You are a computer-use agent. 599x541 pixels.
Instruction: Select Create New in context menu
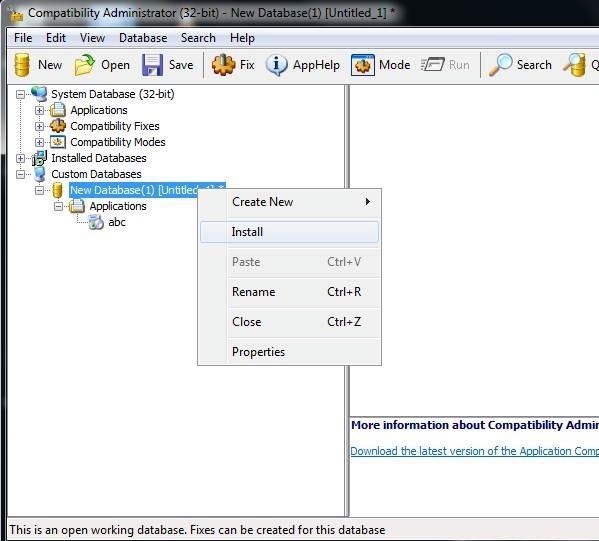click(x=289, y=202)
